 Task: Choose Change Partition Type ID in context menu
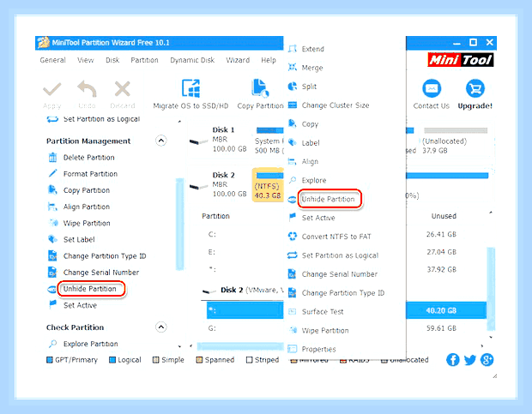click(x=343, y=292)
